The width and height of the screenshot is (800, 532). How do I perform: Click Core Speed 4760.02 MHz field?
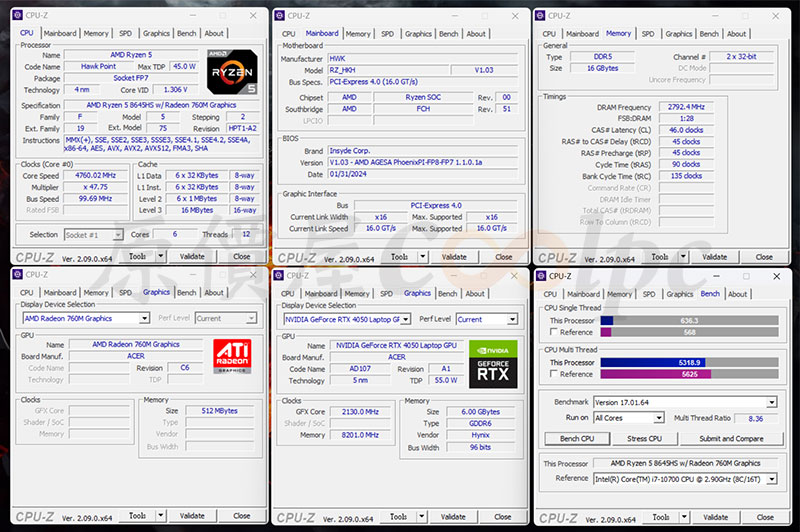(x=95, y=175)
